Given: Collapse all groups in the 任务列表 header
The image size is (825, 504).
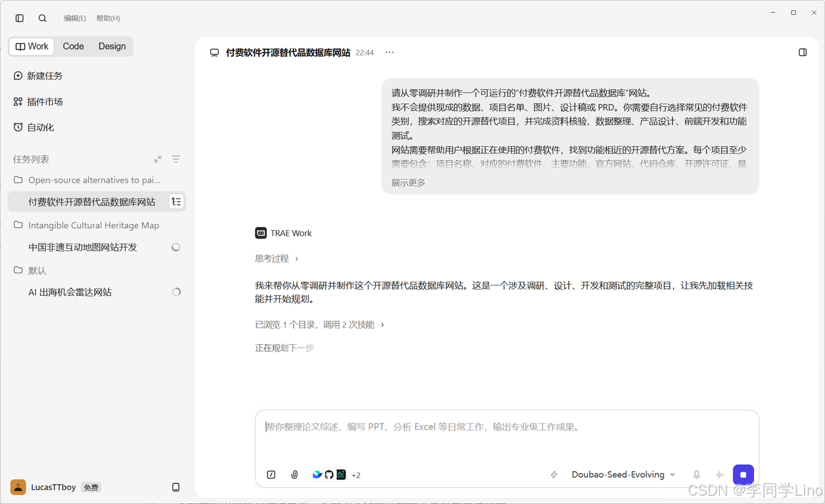Looking at the screenshot, I should (x=158, y=159).
